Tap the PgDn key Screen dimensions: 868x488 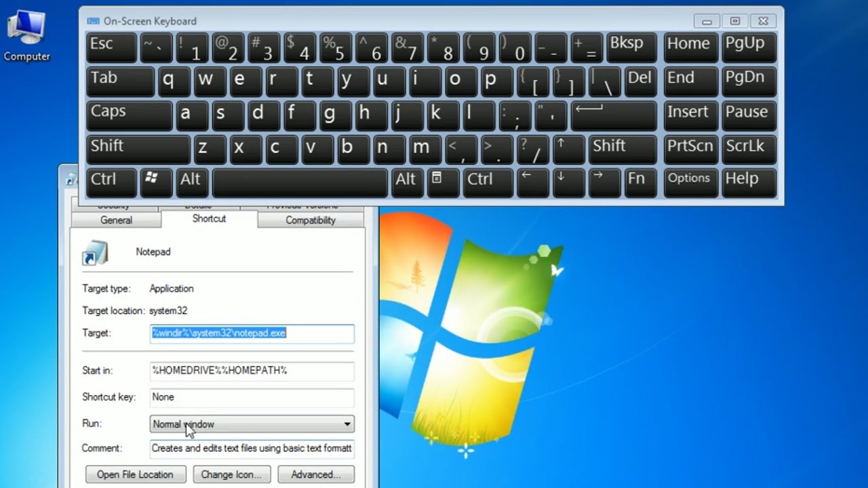749,81
